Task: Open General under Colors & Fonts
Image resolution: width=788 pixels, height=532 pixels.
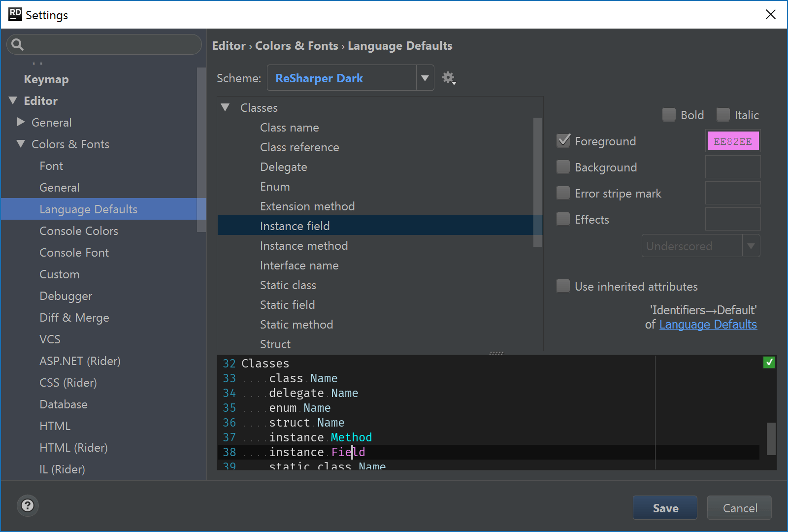Action: pos(60,188)
